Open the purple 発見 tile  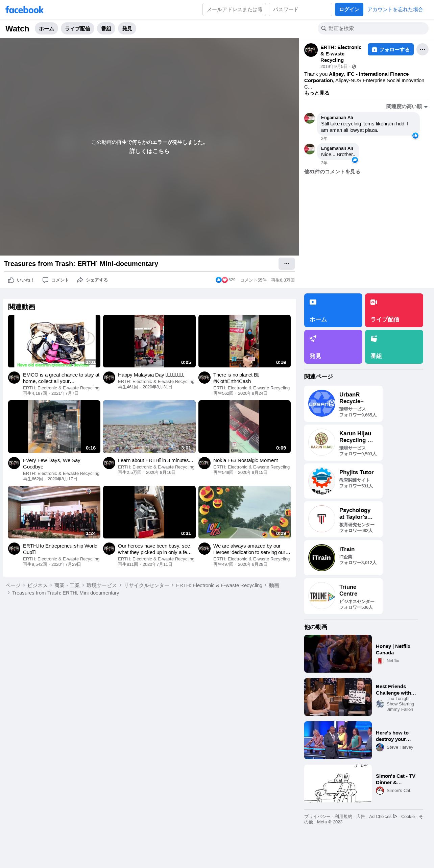click(333, 347)
